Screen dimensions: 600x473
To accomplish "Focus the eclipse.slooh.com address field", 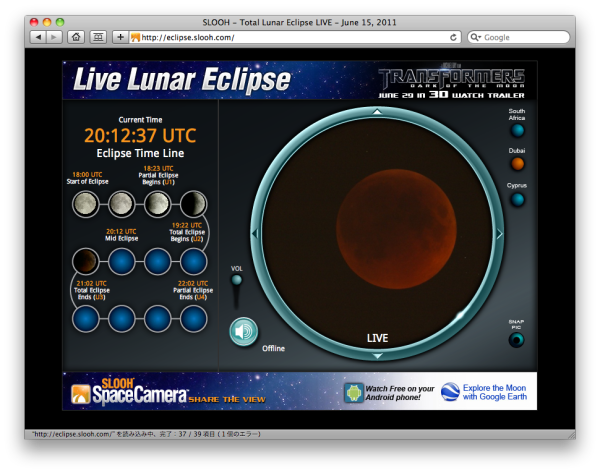I will [295, 37].
